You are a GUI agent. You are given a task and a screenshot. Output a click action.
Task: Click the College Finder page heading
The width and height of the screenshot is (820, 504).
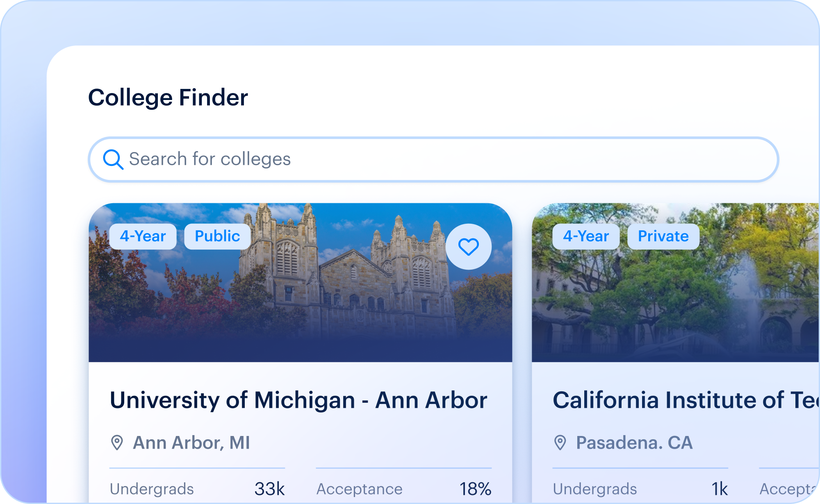click(168, 98)
